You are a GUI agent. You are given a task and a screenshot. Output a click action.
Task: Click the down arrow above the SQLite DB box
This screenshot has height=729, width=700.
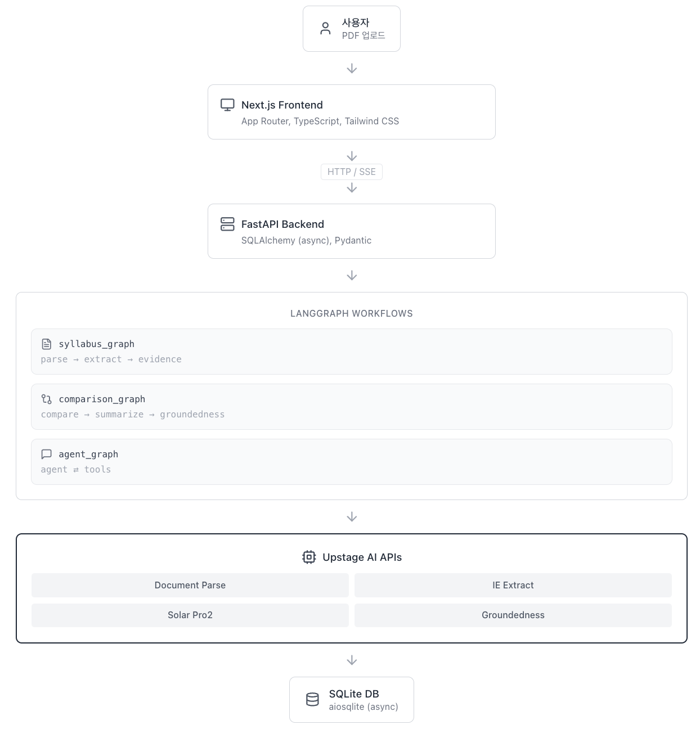352,660
